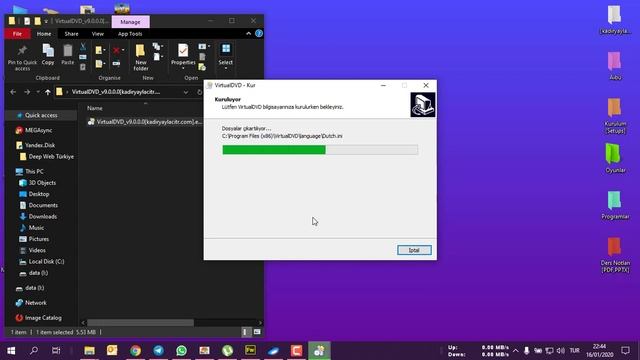Click the red Delete X icon
The image size is (640, 360).
click(x=117, y=50)
